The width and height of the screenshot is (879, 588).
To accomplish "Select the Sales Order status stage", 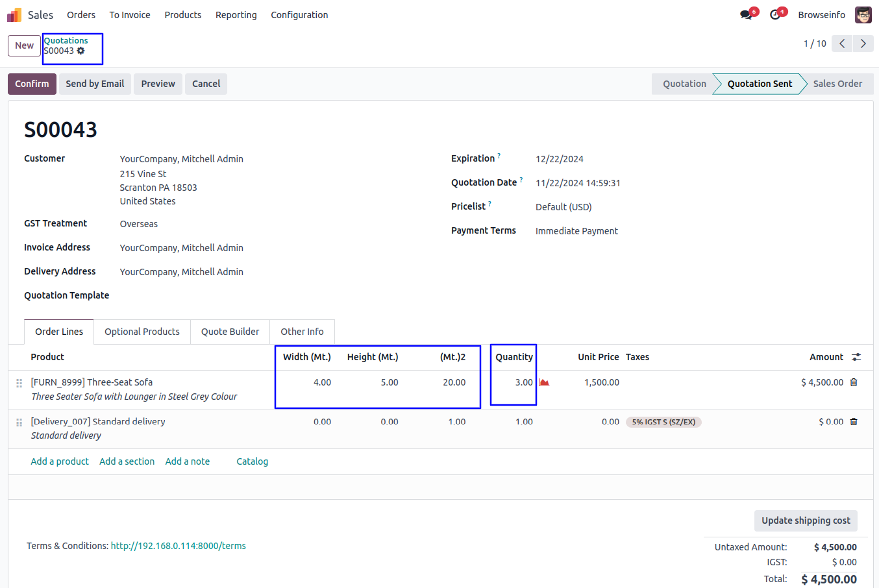I will point(837,84).
